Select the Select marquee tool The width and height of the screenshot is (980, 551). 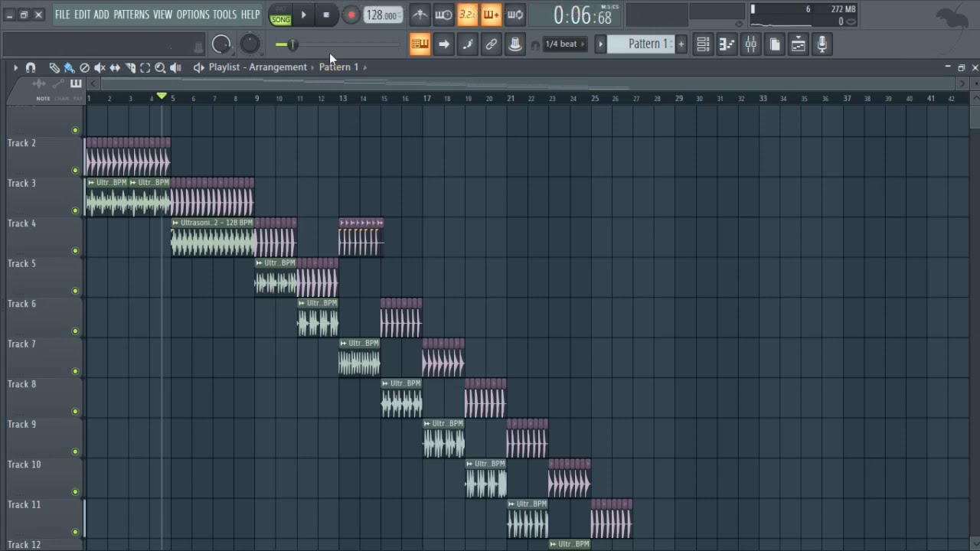click(145, 67)
